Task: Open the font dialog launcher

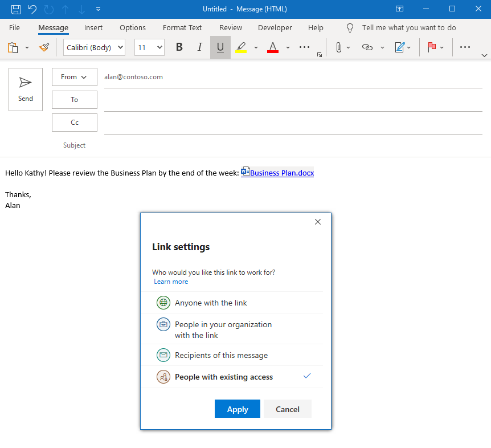Action: click(x=320, y=55)
